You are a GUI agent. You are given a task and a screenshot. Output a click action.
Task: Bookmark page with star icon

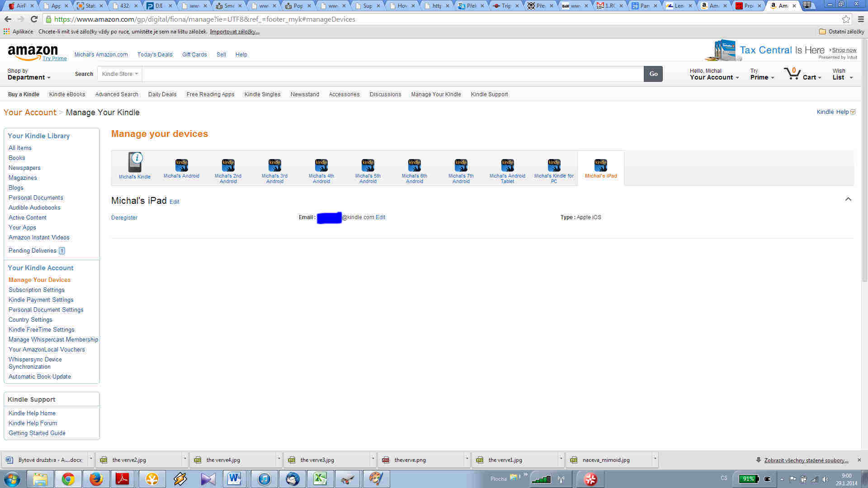tap(846, 19)
